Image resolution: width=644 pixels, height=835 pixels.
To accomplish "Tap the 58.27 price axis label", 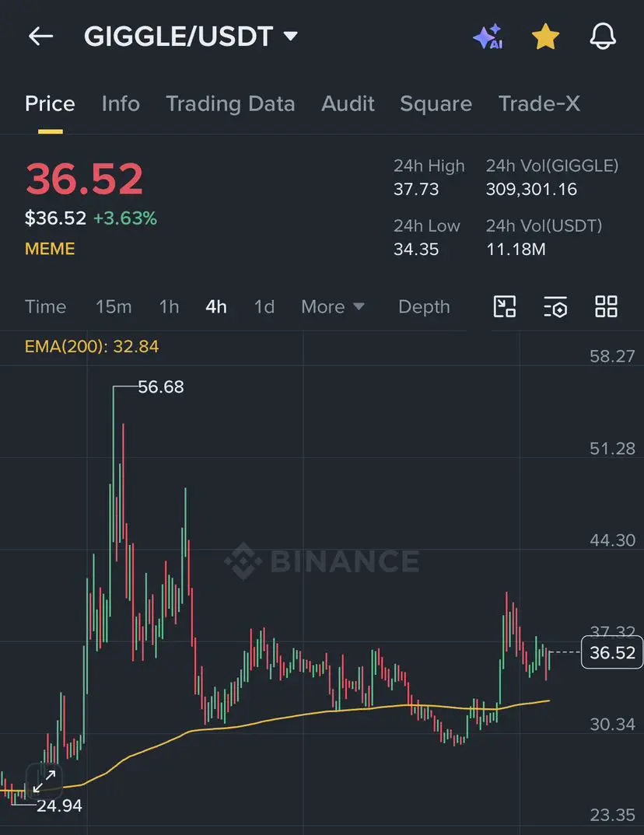I will point(612,356).
